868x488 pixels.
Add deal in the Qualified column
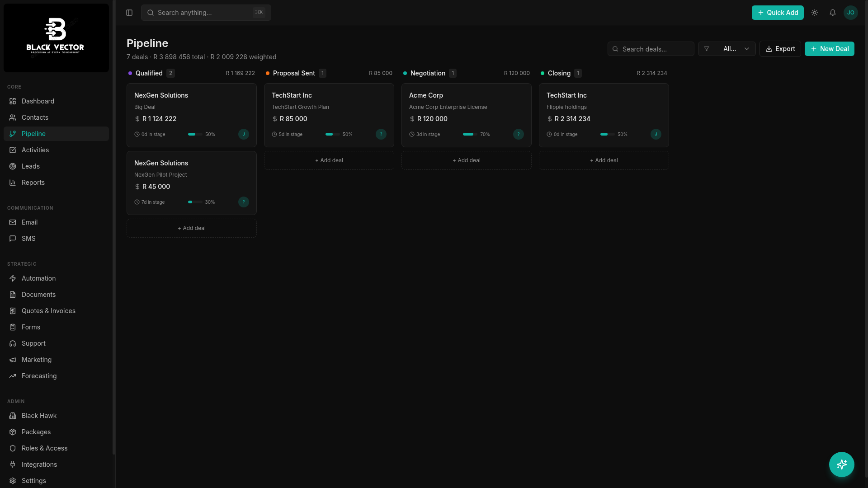[x=192, y=228]
